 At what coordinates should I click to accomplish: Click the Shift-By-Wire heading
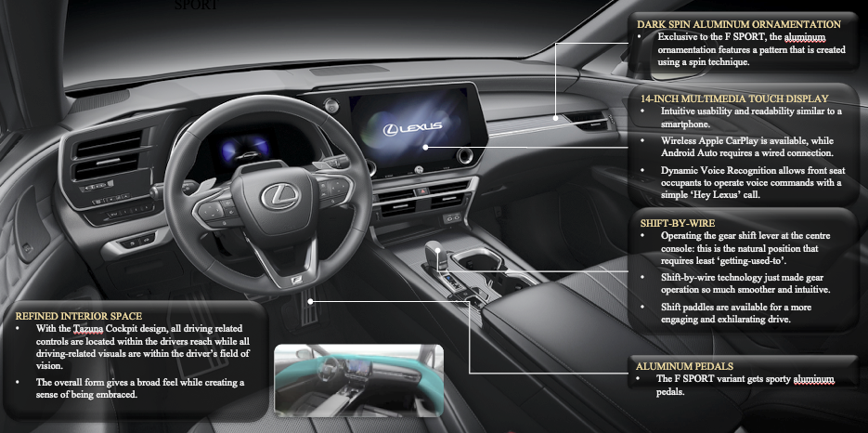point(676,224)
